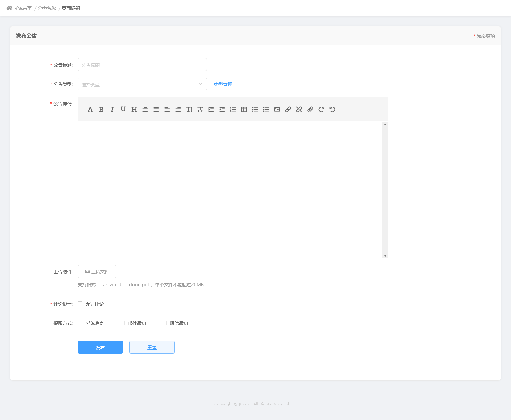Enable the 允许评论 checkbox

(80, 304)
